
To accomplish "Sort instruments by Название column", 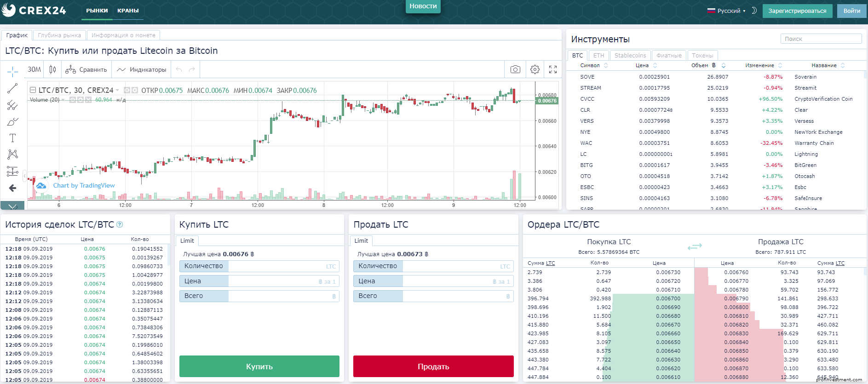I will pyautogui.click(x=828, y=65).
